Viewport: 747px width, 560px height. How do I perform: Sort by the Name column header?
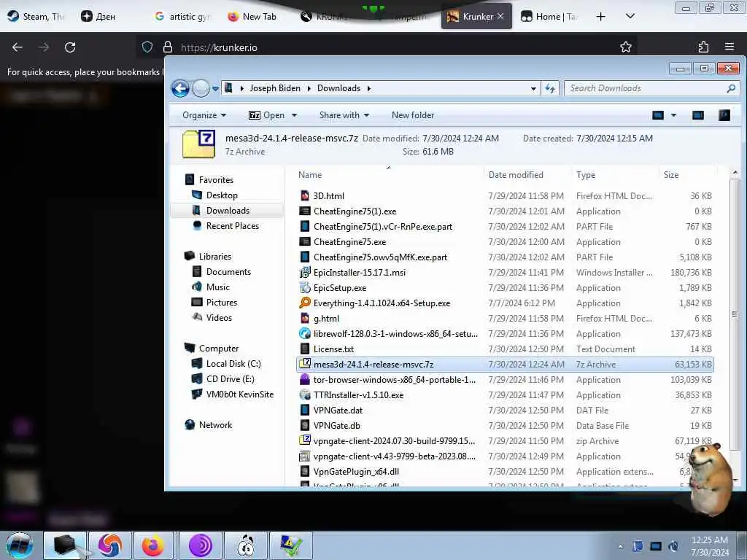coord(389,175)
